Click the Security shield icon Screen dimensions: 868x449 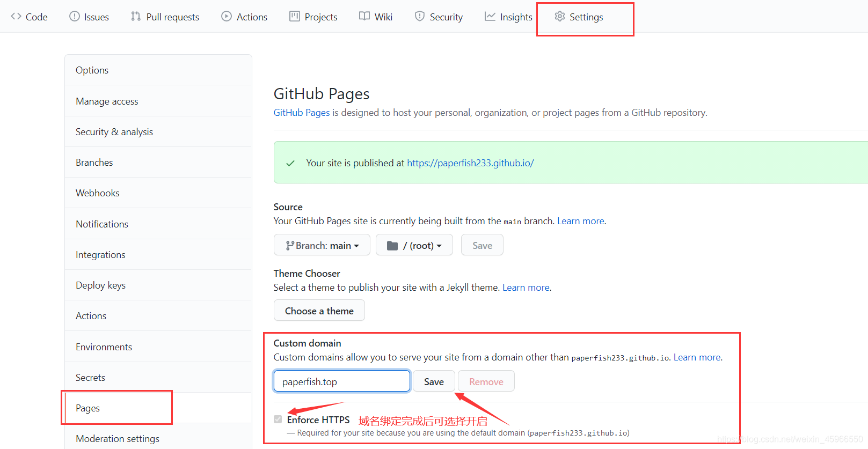pyautogui.click(x=420, y=17)
